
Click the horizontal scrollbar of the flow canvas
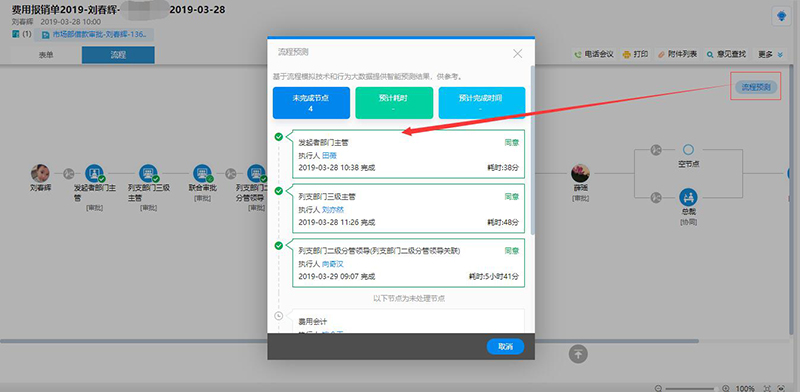click(349, 341)
